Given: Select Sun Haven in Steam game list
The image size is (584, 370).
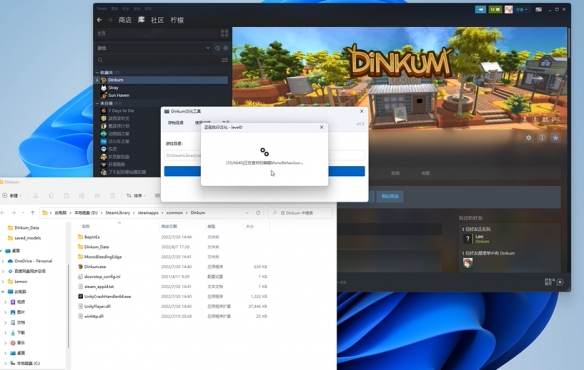Looking at the screenshot, I should [119, 95].
